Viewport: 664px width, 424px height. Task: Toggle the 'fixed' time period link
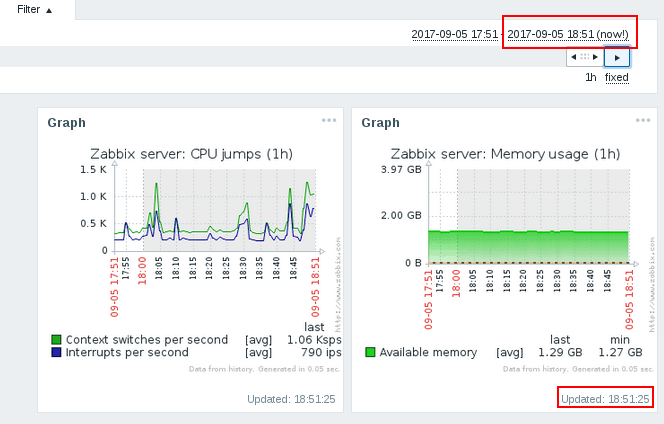point(617,78)
